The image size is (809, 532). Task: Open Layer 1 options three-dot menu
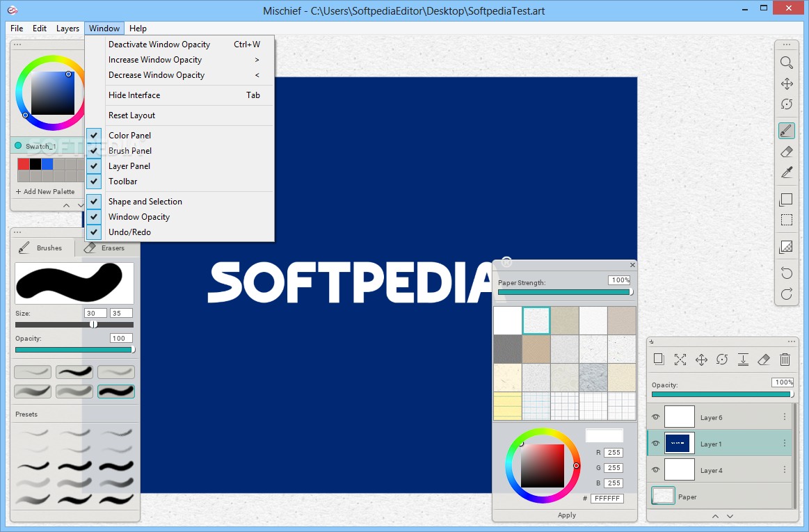785,443
